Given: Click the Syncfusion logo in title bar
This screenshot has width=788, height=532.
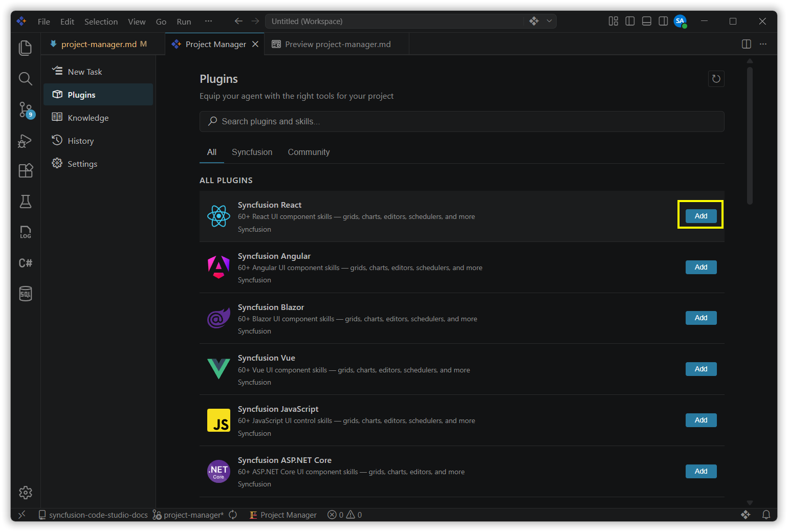Looking at the screenshot, I should click(x=21, y=21).
